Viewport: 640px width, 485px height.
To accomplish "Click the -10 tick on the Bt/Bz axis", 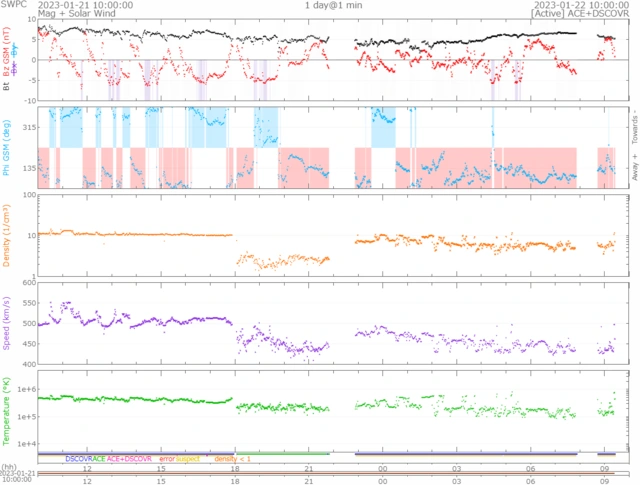I will [x=31, y=100].
